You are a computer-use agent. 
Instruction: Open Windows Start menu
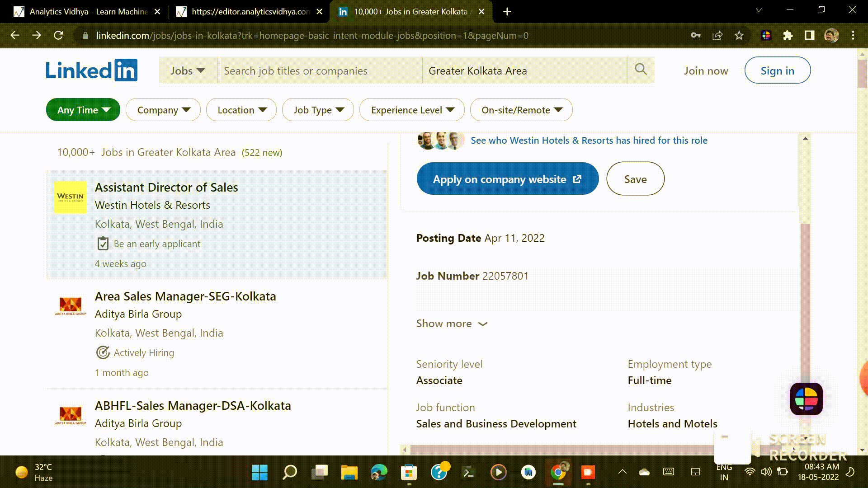pyautogui.click(x=259, y=473)
